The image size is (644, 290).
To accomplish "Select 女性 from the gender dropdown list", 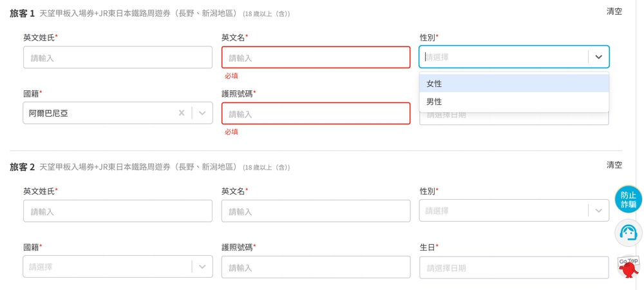I will click(514, 83).
